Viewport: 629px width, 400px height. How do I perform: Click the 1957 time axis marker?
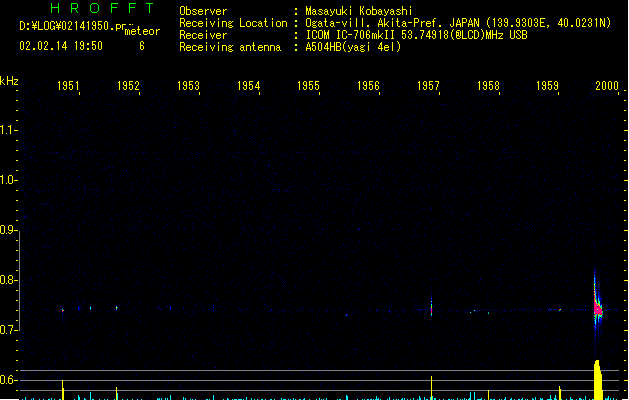[428, 85]
